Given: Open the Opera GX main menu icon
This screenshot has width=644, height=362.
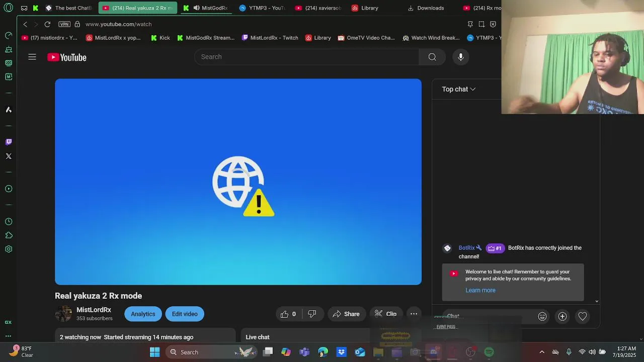Looking at the screenshot, I should pos(9,8).
